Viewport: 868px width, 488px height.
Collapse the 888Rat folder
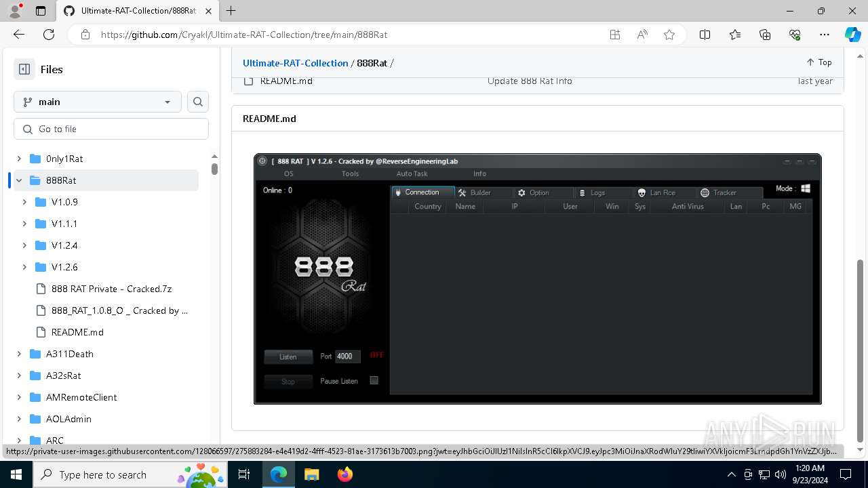pyautogui.click(x=19, y=180)
